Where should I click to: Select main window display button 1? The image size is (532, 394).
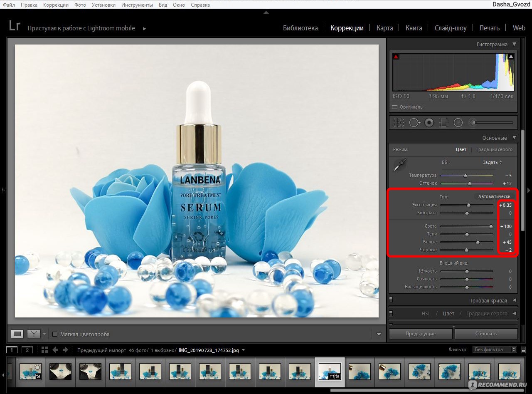(12, 349)
